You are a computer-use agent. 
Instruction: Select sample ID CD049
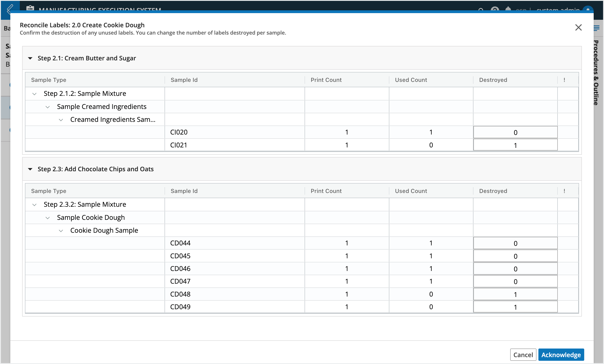click(x=180, y=307)
